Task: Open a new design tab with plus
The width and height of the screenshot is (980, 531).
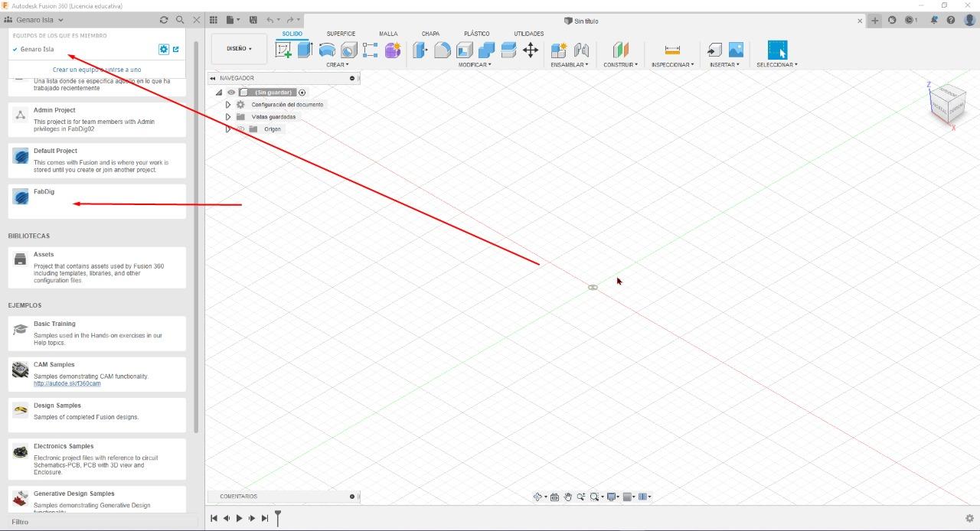Action: [x=875, y=21]
